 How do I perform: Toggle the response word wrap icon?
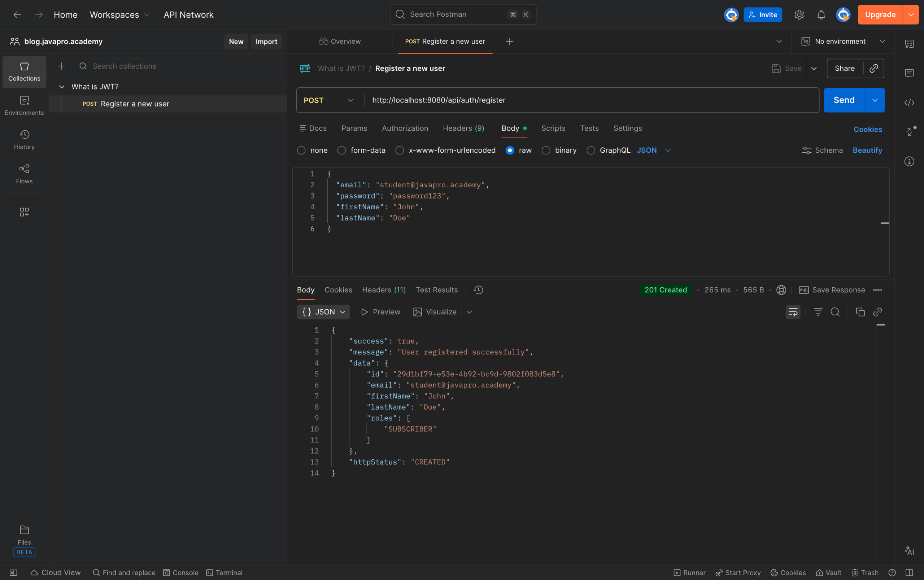[x=793, y=312]
